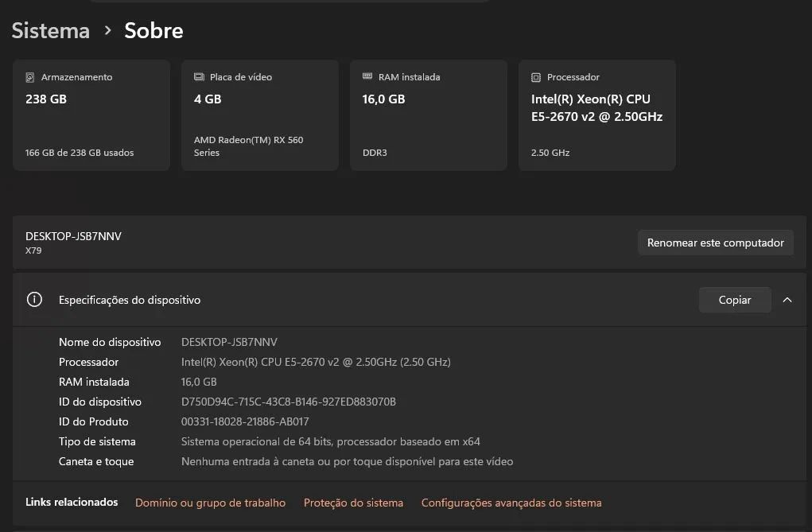Collapse the Especificações do dispositivo section chevron
Screen dimensions: 812x532
click(x=787, y=300)
